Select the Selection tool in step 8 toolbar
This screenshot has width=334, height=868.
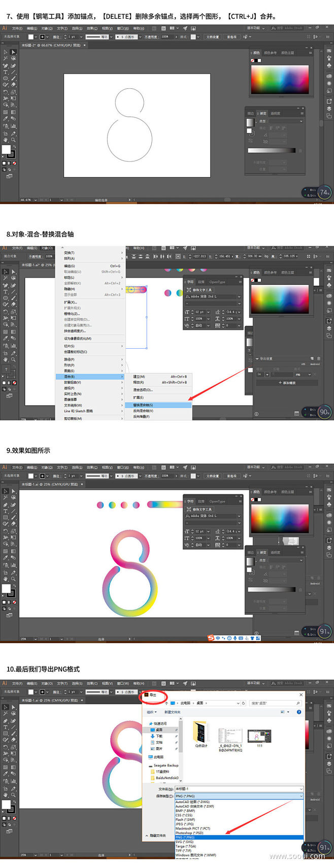[6, 272]
